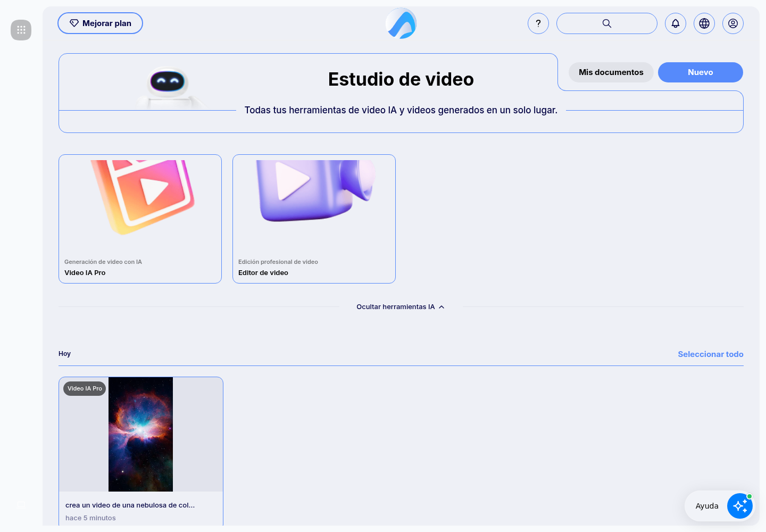
Task: Click the 'Generación de video con IA' caption
Action: [x=103, y=262]
